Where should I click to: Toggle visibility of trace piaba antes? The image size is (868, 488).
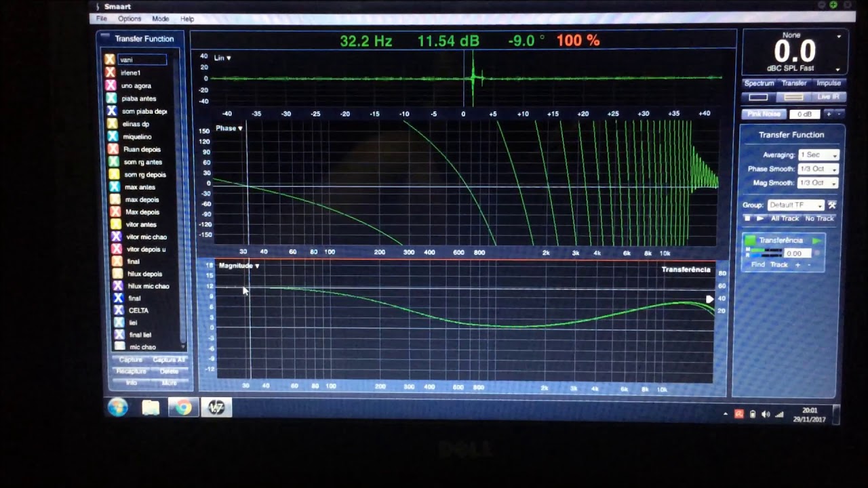point(111,98)
